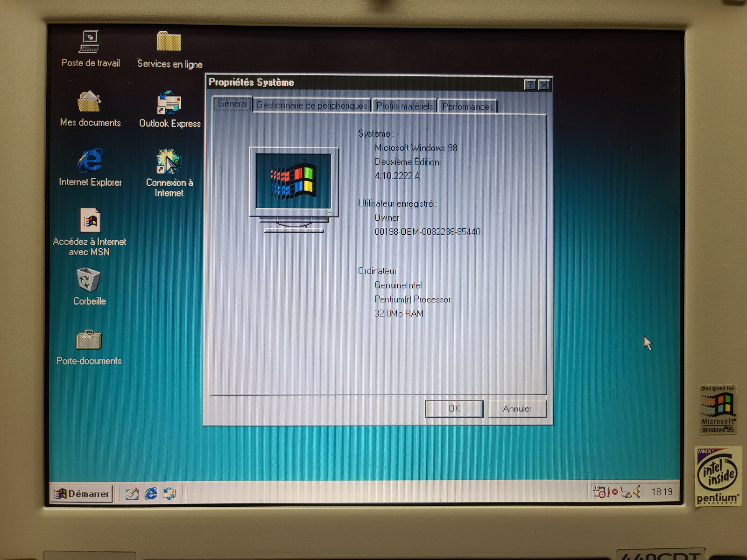This screenshot has height=560, width=747.
Task: Click the text "Microsoft Windows 98"
Action: click(416, 148)
